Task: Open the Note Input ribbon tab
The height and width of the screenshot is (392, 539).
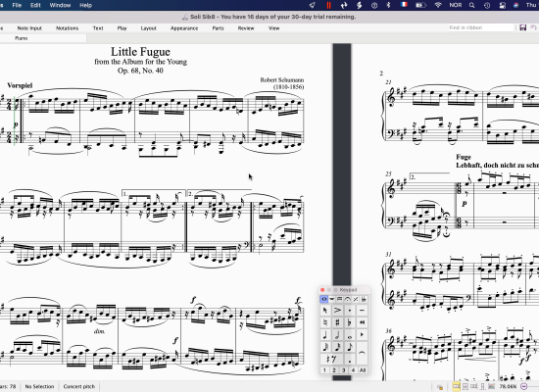Action: coord(29,28)
